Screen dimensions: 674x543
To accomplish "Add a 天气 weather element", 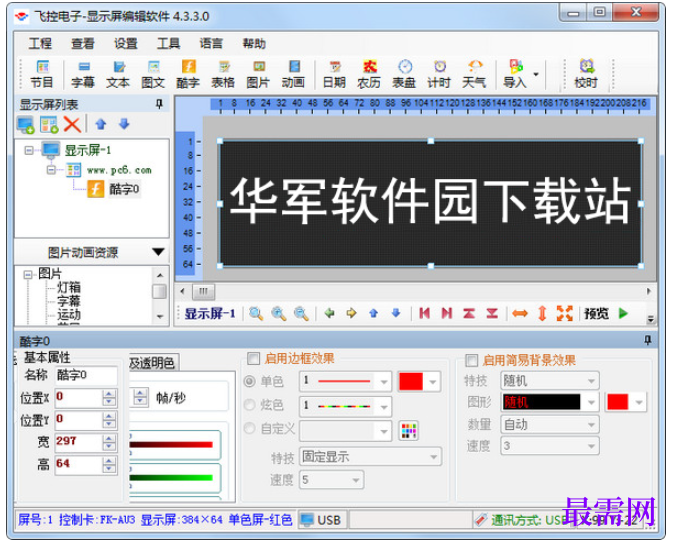I will 475,74.
